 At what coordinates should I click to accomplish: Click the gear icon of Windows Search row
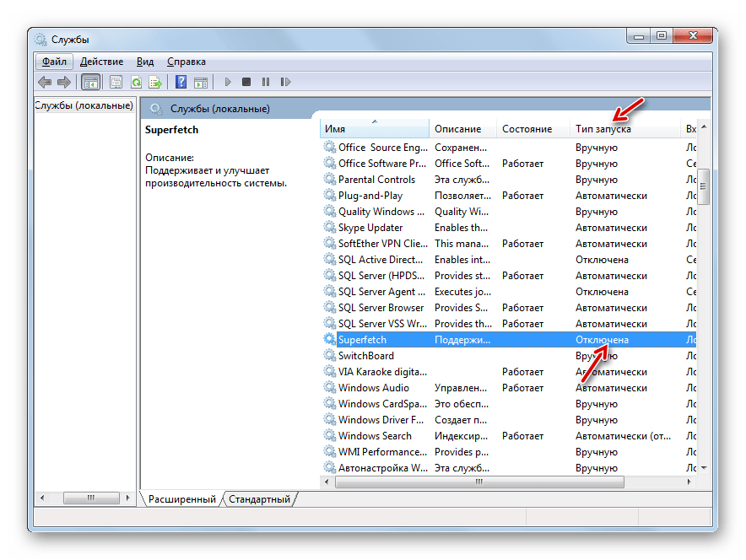coord(330,435)
